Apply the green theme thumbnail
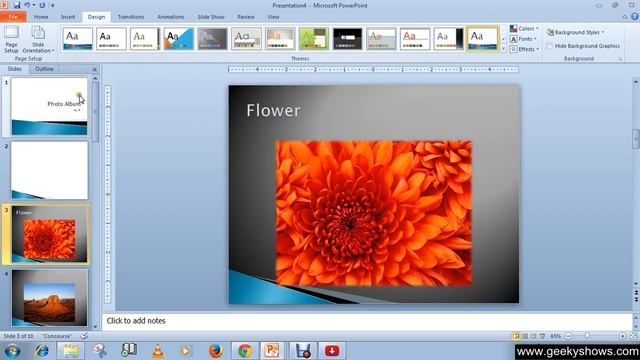This screenshot has width=640, height=360. (x=313, y=39)
